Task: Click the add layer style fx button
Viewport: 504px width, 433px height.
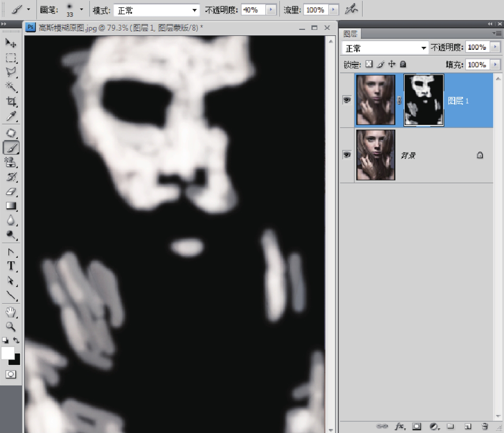Action: tap(399, 426)
